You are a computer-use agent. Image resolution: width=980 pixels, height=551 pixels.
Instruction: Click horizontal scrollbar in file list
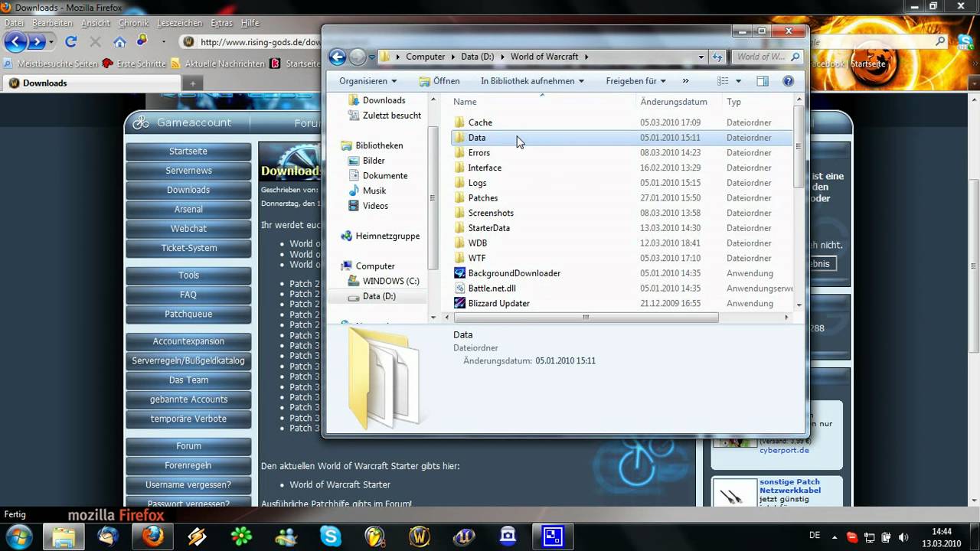(585, 317)
